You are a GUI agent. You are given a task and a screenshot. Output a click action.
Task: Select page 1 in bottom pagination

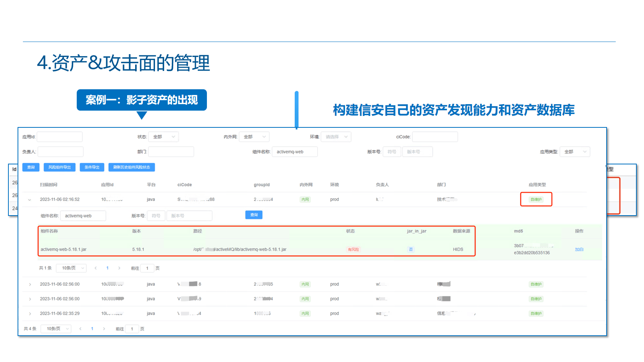[x=92, y=328]
